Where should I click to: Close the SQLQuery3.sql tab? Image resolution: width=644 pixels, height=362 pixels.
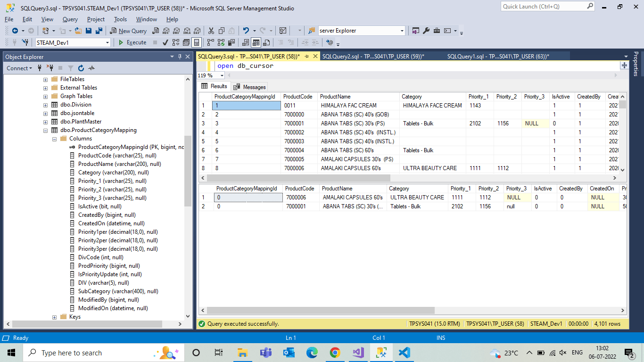point(315,56)
